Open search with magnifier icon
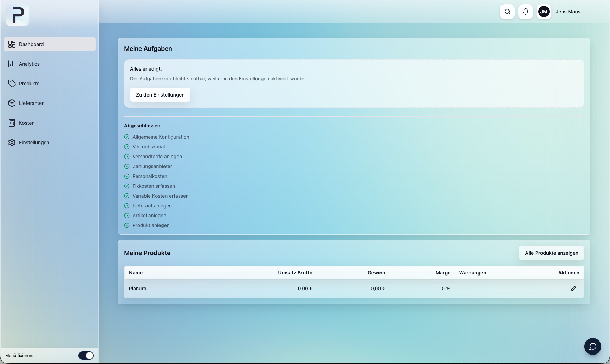This screenshot has width=610, height=364. pyautogui.click(x=507, y=12)
